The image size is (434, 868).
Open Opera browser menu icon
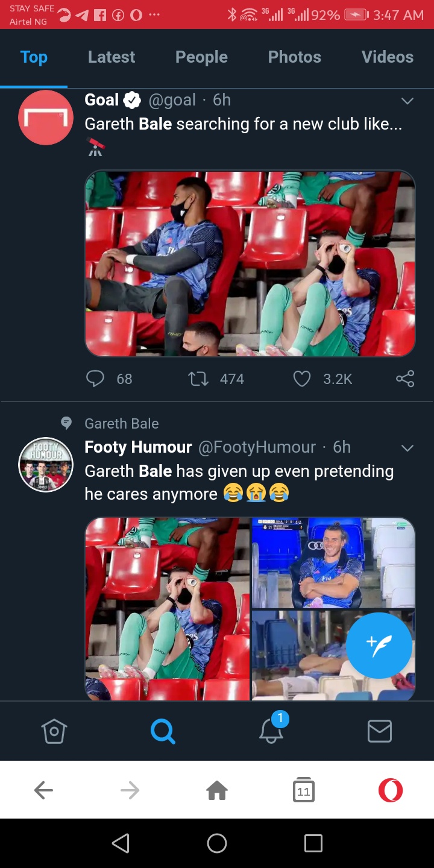click(390, 790)
